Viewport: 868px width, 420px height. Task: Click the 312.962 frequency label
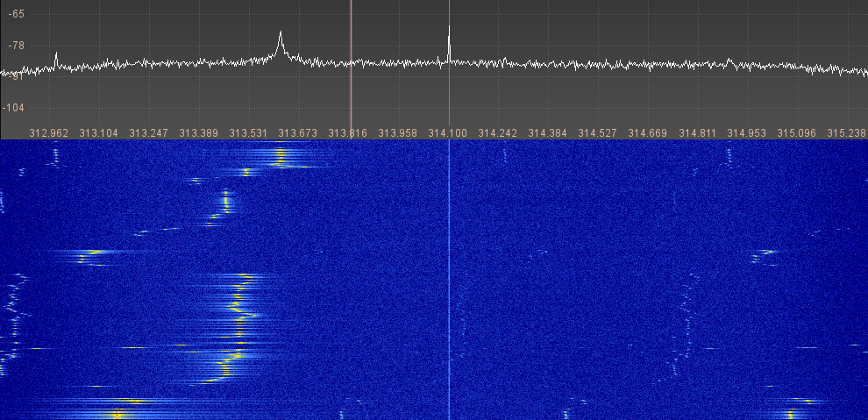point(49,132)
